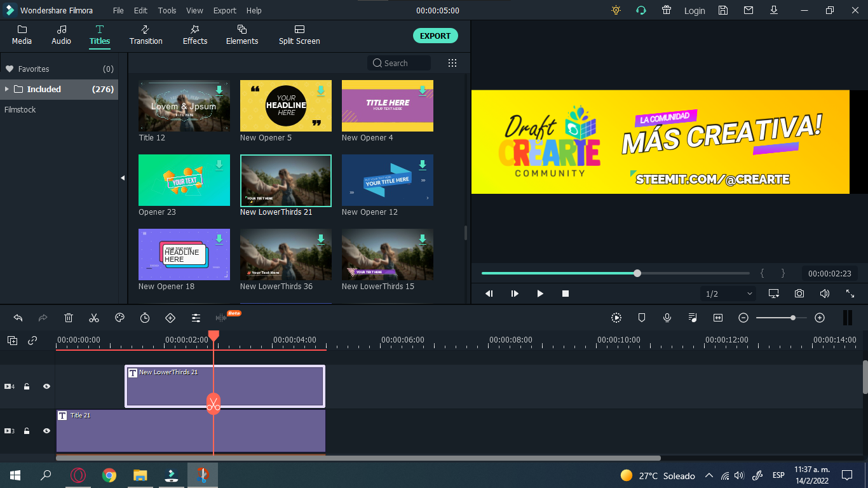Click the Search titles field

399,63
